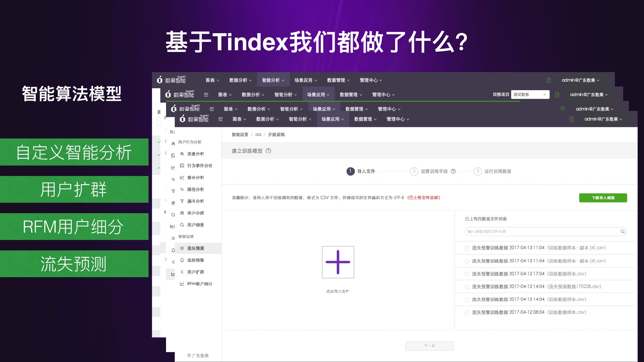This screenshot has width=644, height=362.
Task: Click the 已上传的数据文件列表 heading
Action: (x=486, y=219)
